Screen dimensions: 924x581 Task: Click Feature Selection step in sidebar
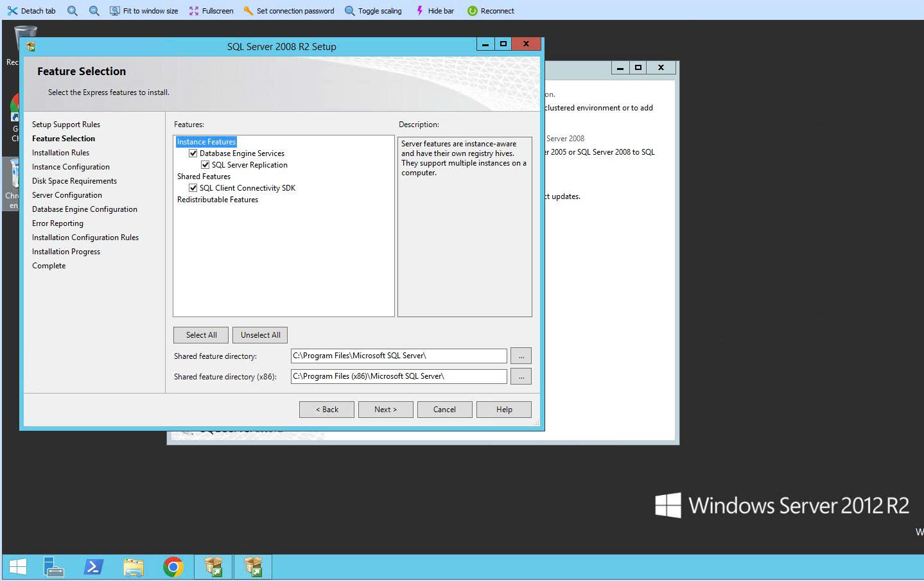(x=64, y=139)
